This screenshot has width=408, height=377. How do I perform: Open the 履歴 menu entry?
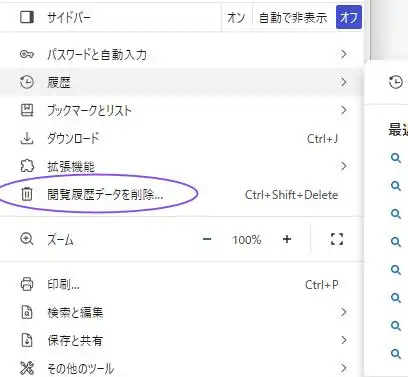[181, 82]
